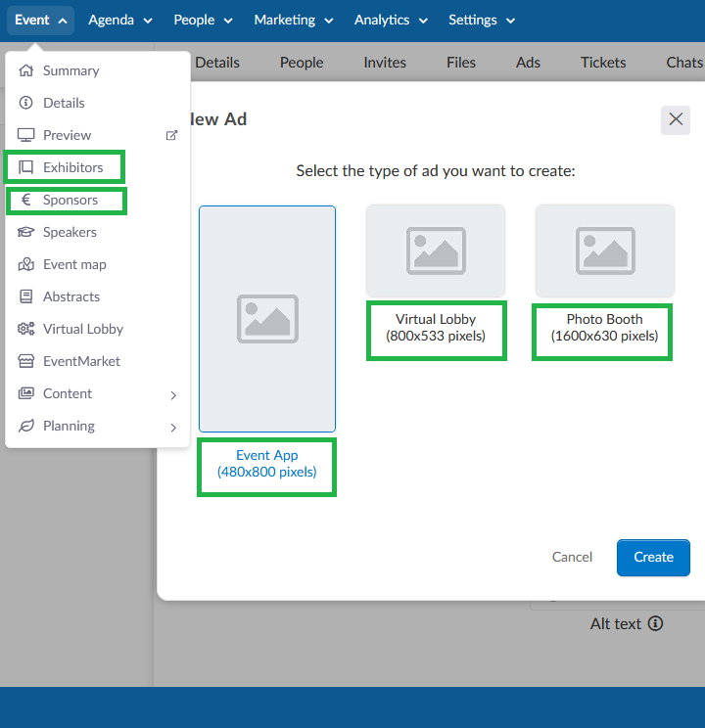Open the People dropdown in top bar

pyautogui.click(x=203, y=20)
